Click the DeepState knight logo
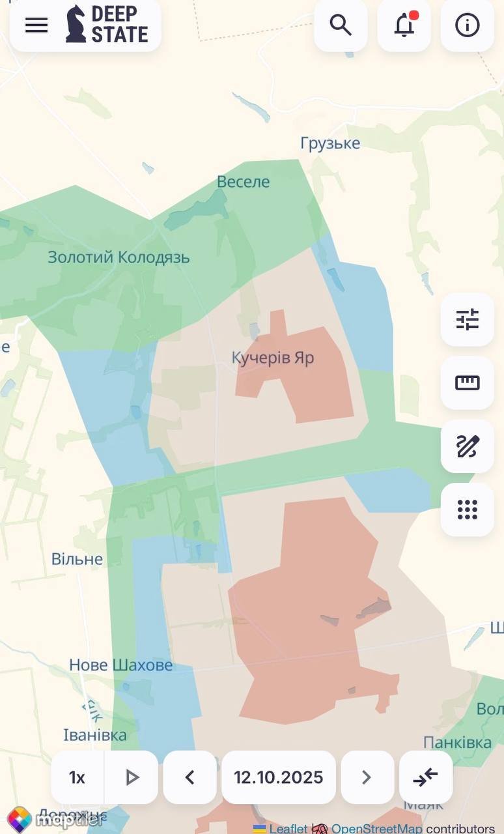This screenshot has width=504, height=834. click(x=76, y=24)
